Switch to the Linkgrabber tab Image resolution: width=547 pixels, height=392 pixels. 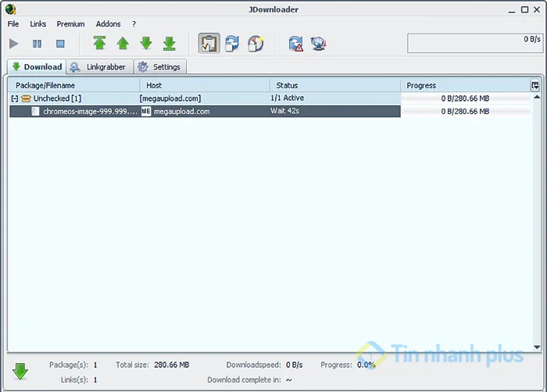click(x=100, y=66)
